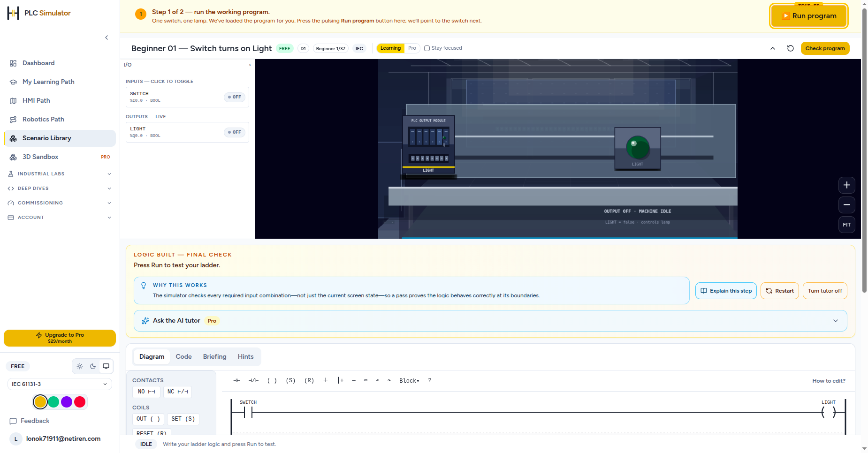Switch to Pro mode
This screenshot has height=453, width=868.
[412, 48]
